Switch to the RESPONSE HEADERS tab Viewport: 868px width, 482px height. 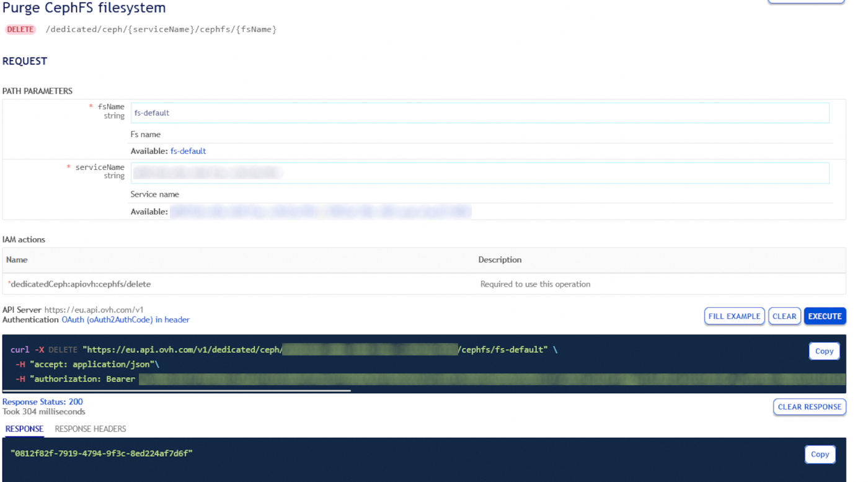coord(90,429)
